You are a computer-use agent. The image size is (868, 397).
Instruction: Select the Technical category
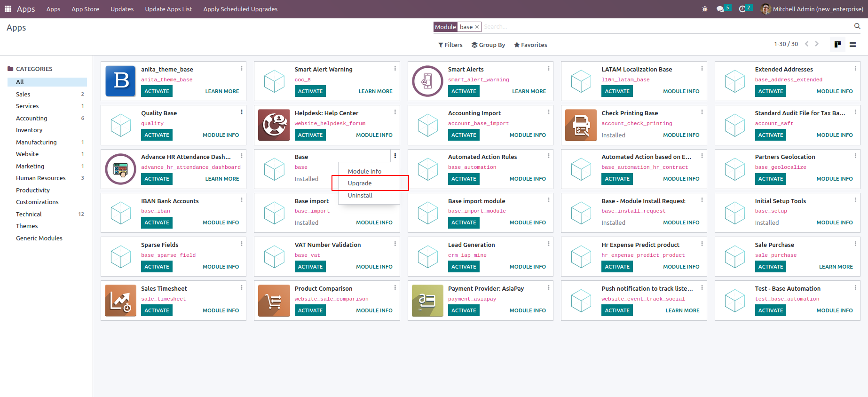click(x=47, y=214)
